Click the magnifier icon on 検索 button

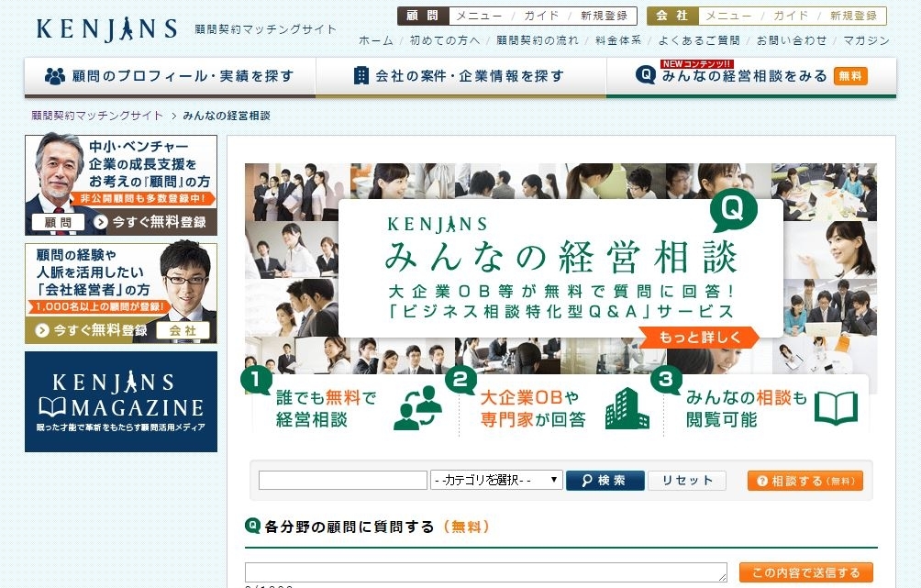586,481
